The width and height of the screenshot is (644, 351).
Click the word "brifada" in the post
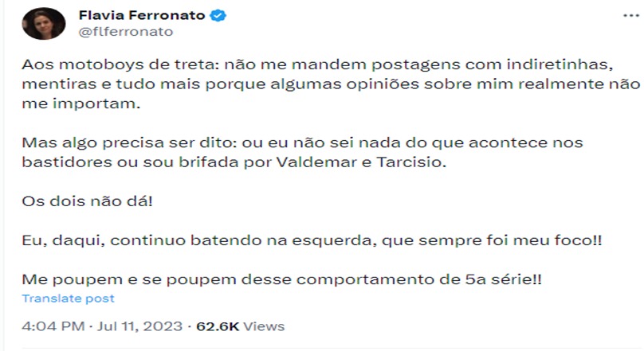(x=209, y=162)
